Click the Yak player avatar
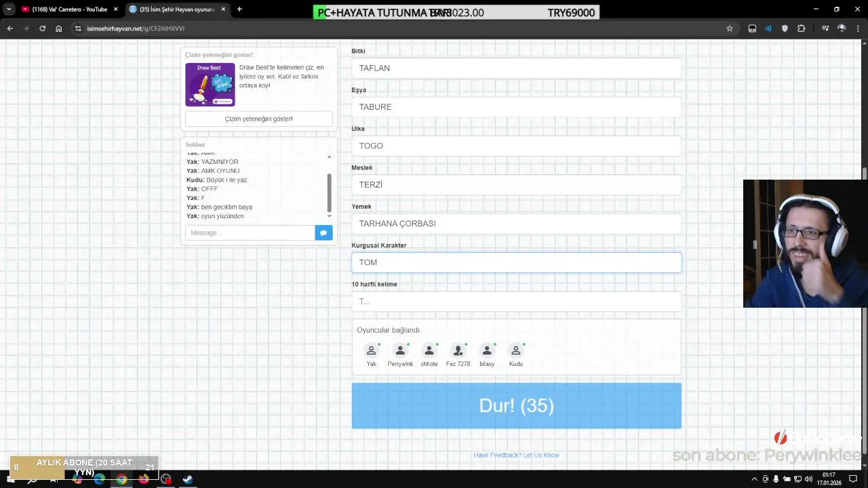 [371, 350]
